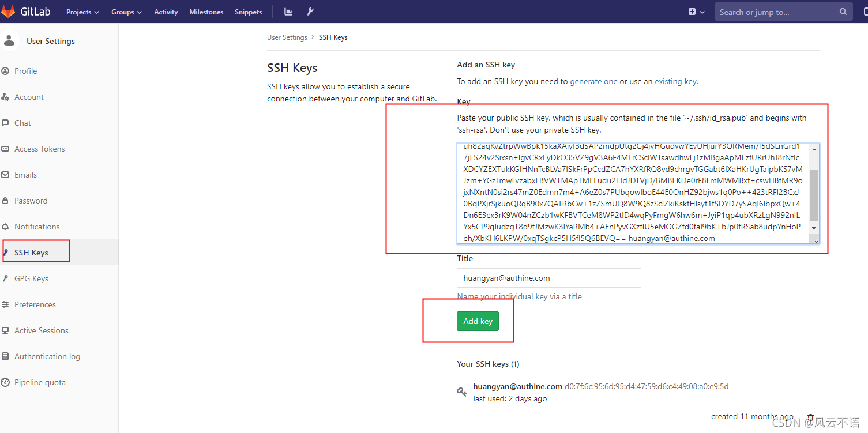Screen dimensions: 868x433
Task: Switch to the Snippets section
Action: pos(248,11)
